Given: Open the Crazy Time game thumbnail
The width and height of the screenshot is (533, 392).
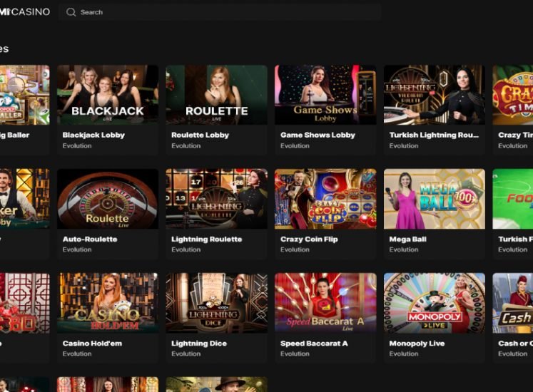Looking at the screenshot, I should pyautogui.click(x=513, y=95).
